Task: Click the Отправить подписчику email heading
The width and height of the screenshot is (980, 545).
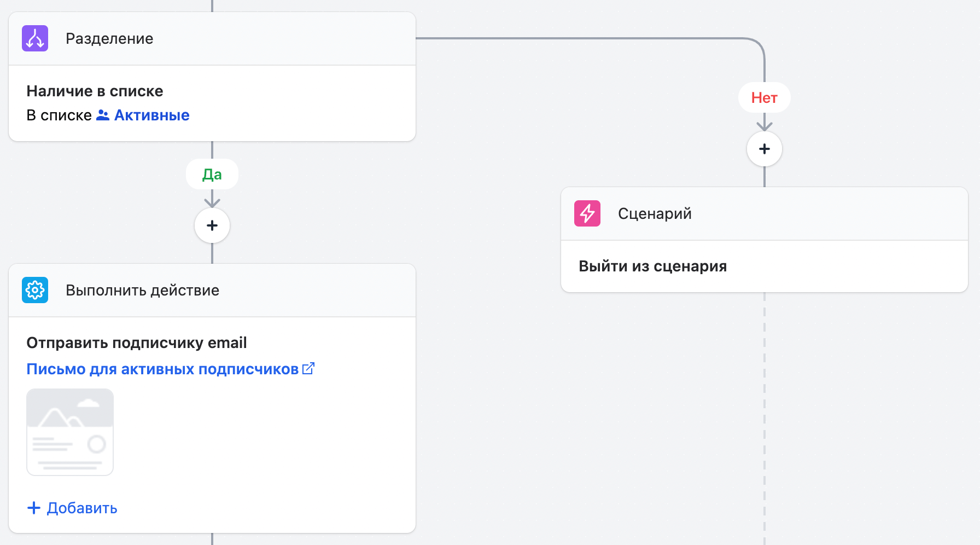Action: (x=137, y=343)
